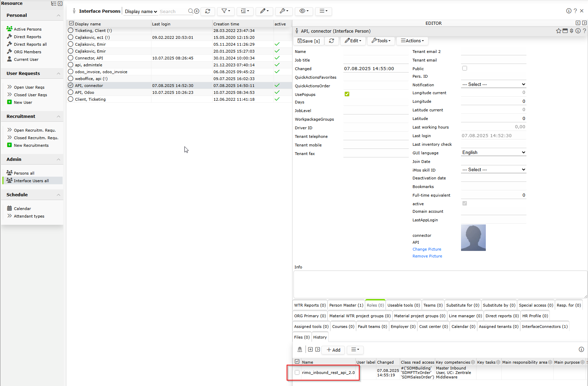Click the Info text area
The width and height of the screenshot is (588, 386).
click(x=440, y=284)
